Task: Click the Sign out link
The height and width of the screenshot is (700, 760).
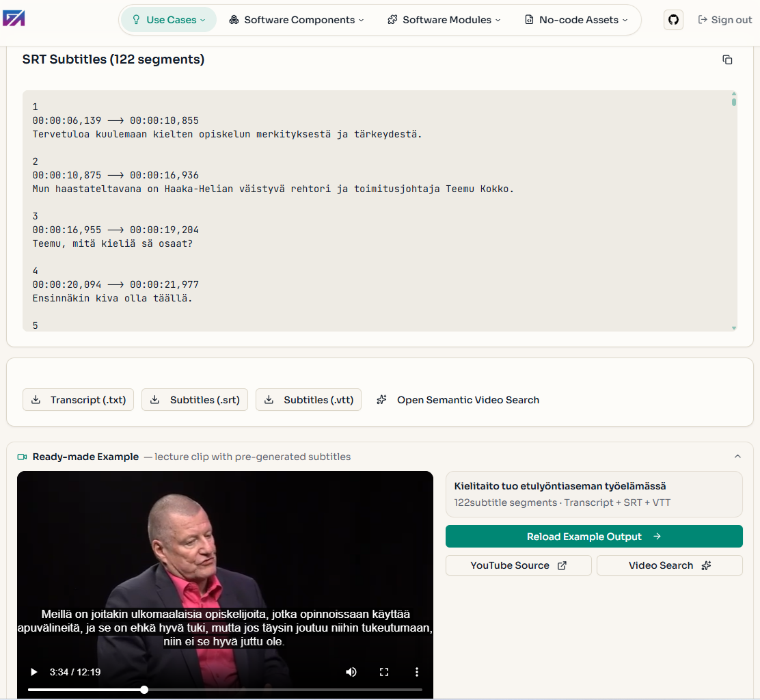Action: click(x=724, y=20)
